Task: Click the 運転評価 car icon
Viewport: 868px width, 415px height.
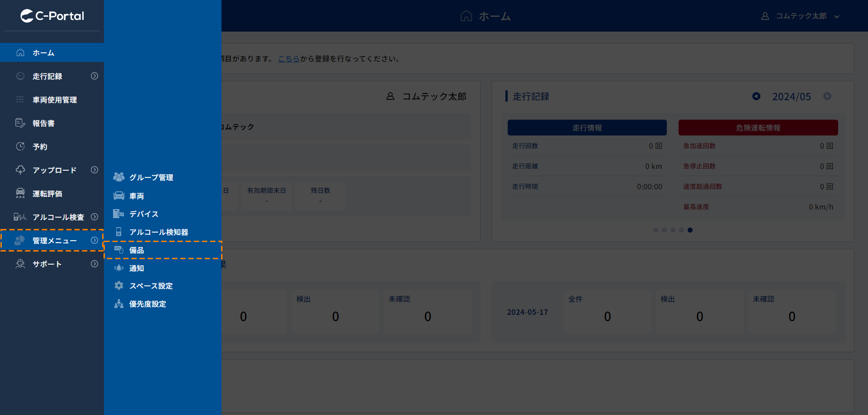Action: (x=20, y=193)
